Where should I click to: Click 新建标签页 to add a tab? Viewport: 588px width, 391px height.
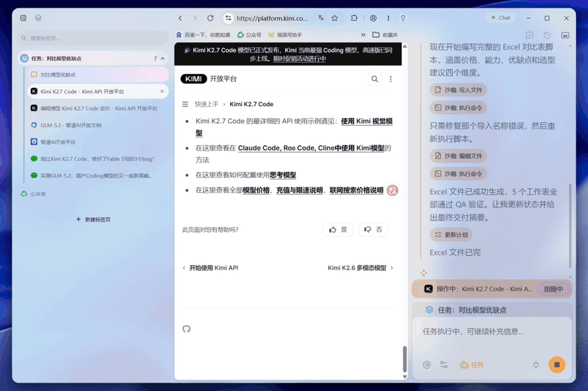[x=93, y=220]
